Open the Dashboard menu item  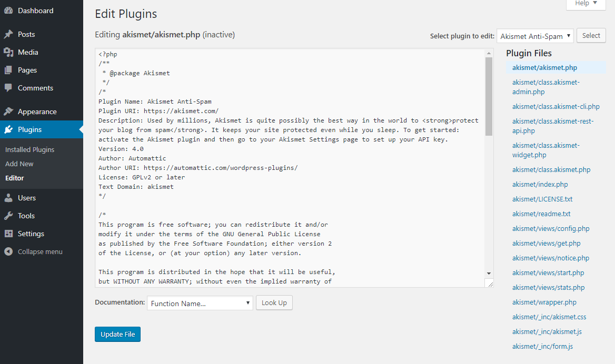[36, 11]
